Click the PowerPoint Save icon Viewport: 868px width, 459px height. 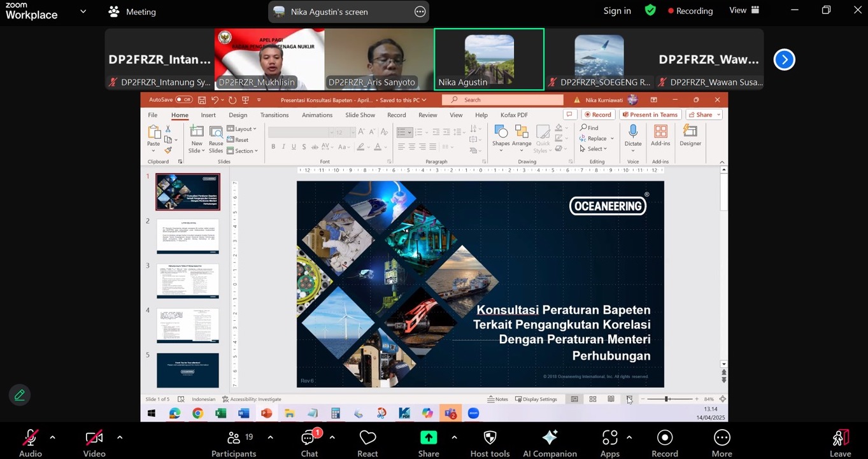(202, 100)
